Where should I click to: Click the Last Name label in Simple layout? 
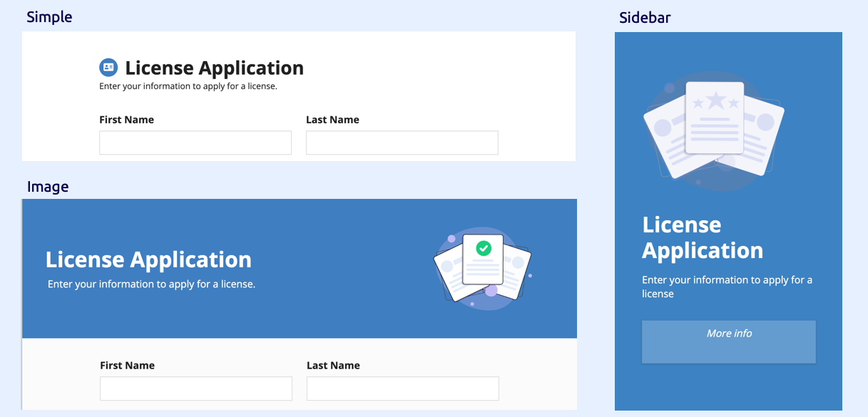pos(332,120)
